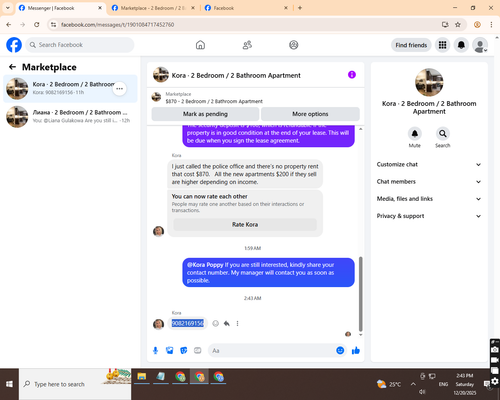Choose a sticker icon in composer
Image resolution: width=500 pixels, height=400 pixels.
(x=184, y=350)
